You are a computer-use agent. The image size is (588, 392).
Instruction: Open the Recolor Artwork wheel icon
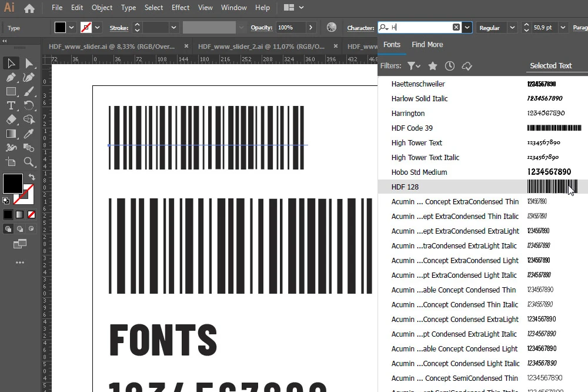pyautogui.click(x=332, y=28)
